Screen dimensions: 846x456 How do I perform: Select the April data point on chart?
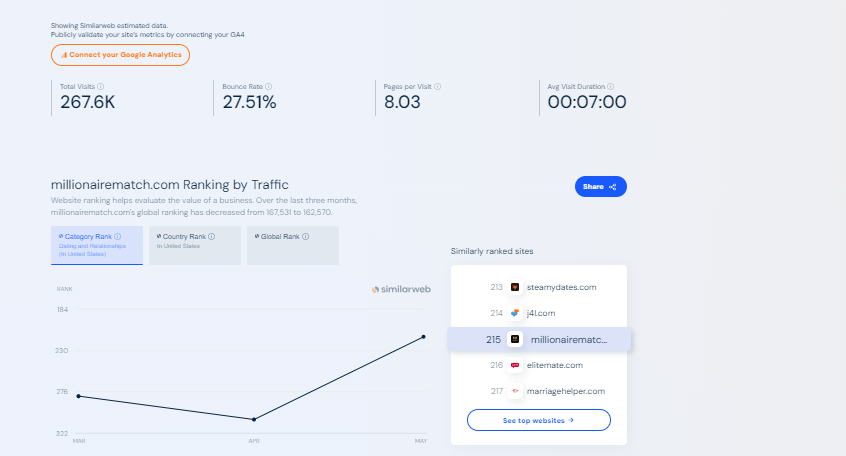pyautogui.click(x=253, y=419)
